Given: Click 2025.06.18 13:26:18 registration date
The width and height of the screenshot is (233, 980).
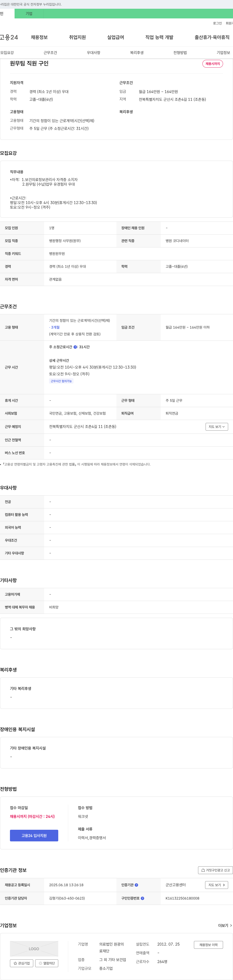Looking at the screenshot, I should (x=66, y=885).
